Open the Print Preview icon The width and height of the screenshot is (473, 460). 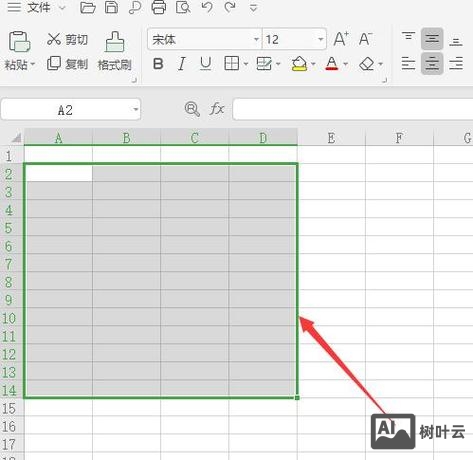pyautogui.click(x=183, y=7)
